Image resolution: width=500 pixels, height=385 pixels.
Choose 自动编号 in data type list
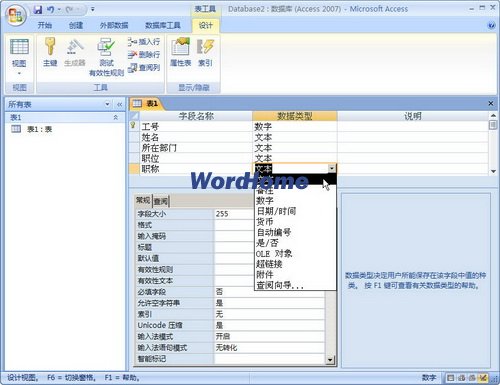pos(295,232)
